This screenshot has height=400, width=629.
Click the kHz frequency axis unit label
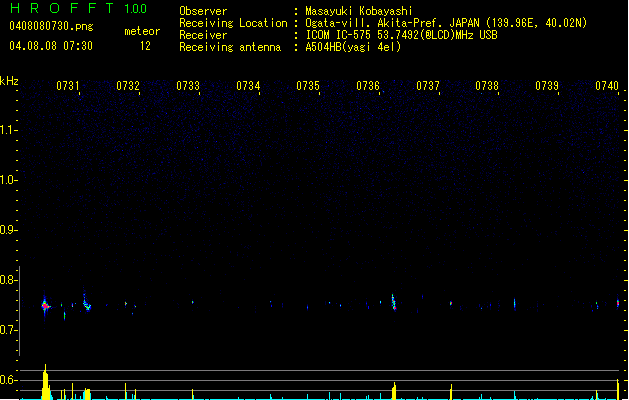click(9, 81)
